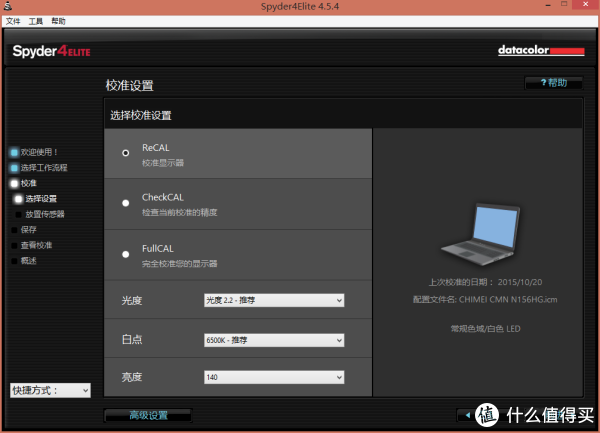This screenshot has width=600, height=433.
Task: Click the 检查当前校准的精度 description text
Action: tap(179, 212)
